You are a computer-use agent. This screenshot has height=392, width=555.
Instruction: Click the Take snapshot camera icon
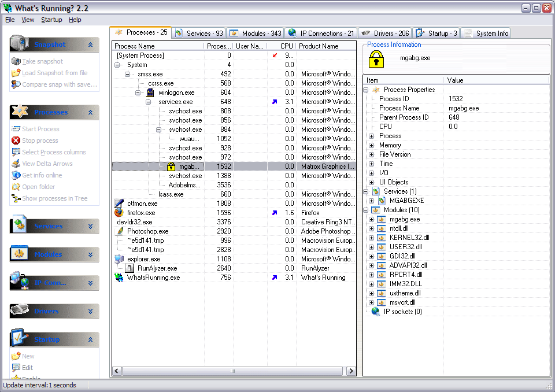point(16,61)
